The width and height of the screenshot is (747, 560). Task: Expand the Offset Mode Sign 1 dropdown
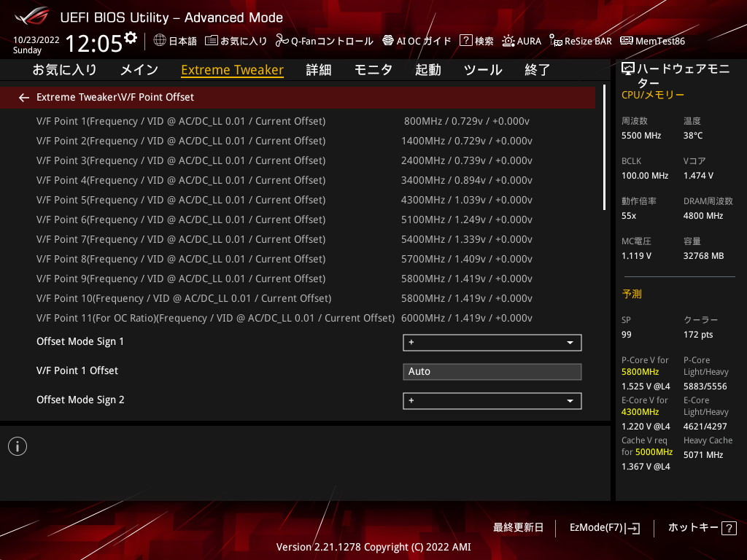(492, 343)
